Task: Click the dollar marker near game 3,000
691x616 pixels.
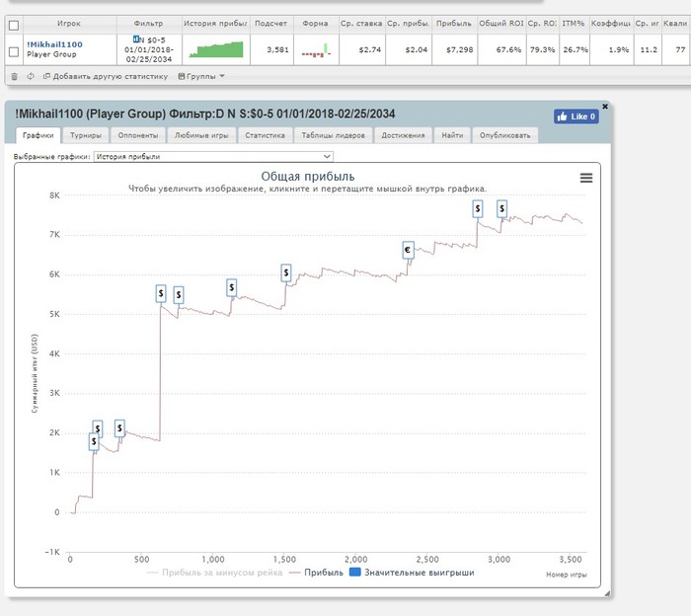Action: [x=501, y=209]
